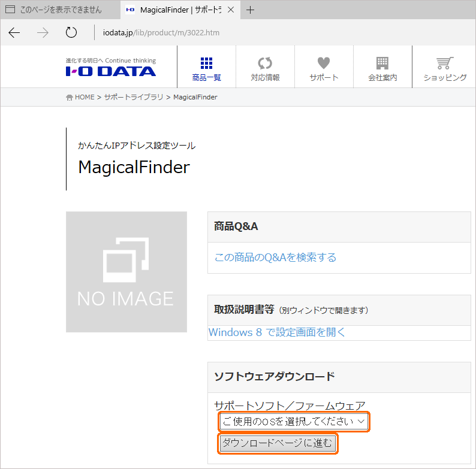Click サポートライブラリ breadcrumb link
476x469 pixels.
pos(134,97)
